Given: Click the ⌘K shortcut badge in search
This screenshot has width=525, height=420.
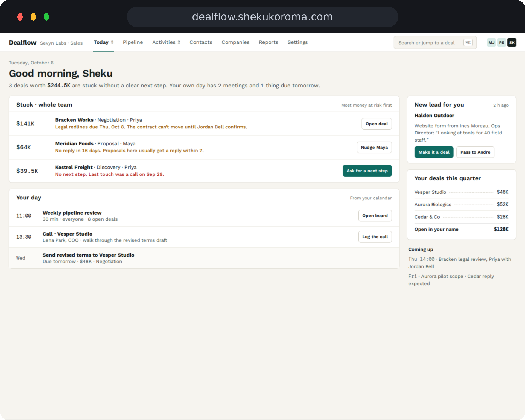Looking at the screenshot, I should [468, 42].
